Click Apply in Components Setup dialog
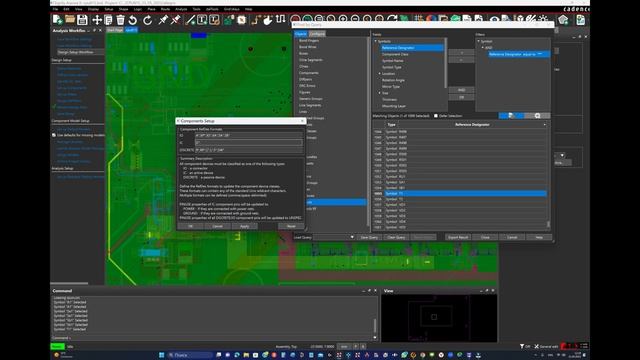The width and height of the screenshot is (640, 360). (244, 226)
